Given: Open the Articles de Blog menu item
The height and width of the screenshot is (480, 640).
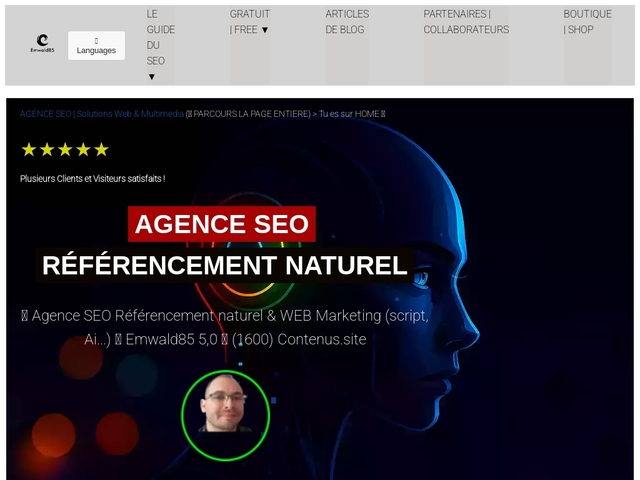Looking at the screenshot, I should pos(346,21).
